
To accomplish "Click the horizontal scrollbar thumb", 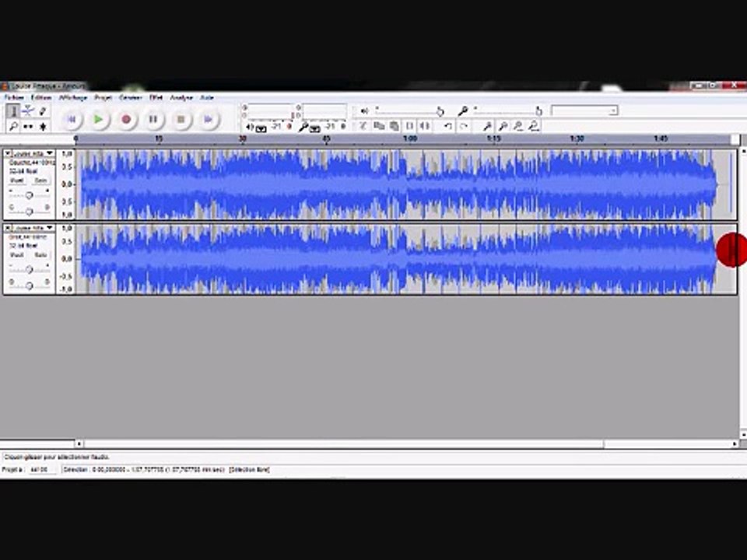I will coord(344,444).
